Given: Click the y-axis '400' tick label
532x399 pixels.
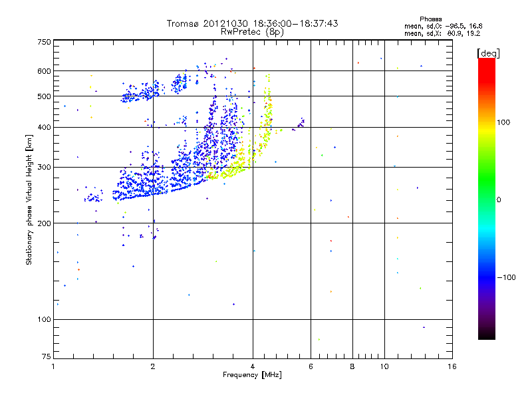Looking at the screenshot, I should [x=45, y=128].
